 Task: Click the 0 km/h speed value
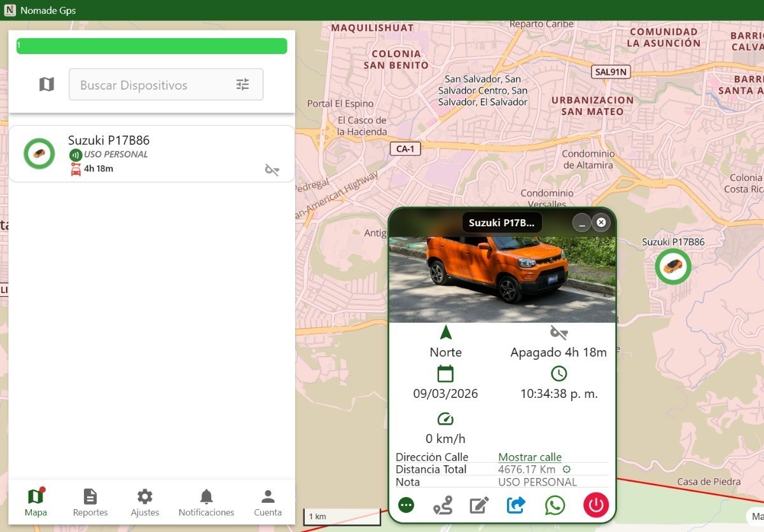click(x=445, y=439)
